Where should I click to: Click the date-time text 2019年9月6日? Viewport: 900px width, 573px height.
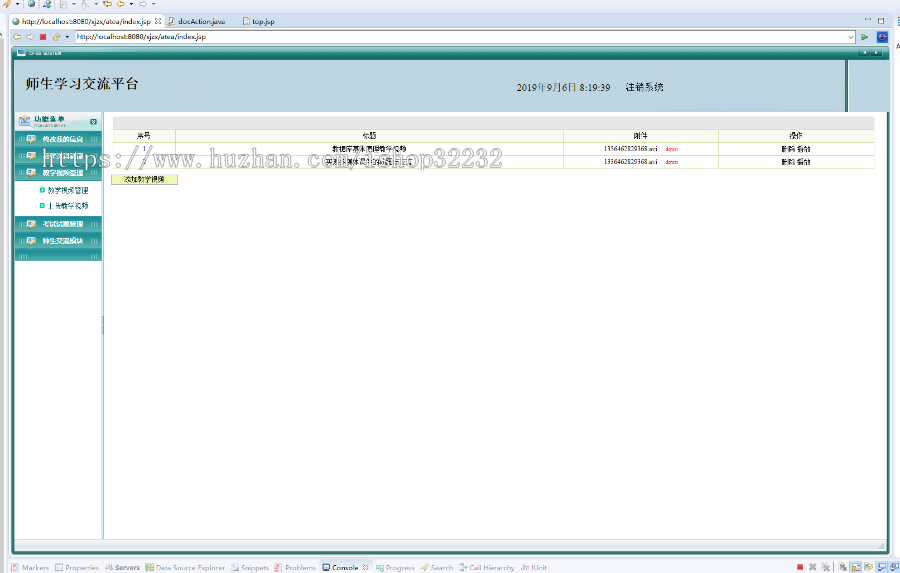click(546, 87)
